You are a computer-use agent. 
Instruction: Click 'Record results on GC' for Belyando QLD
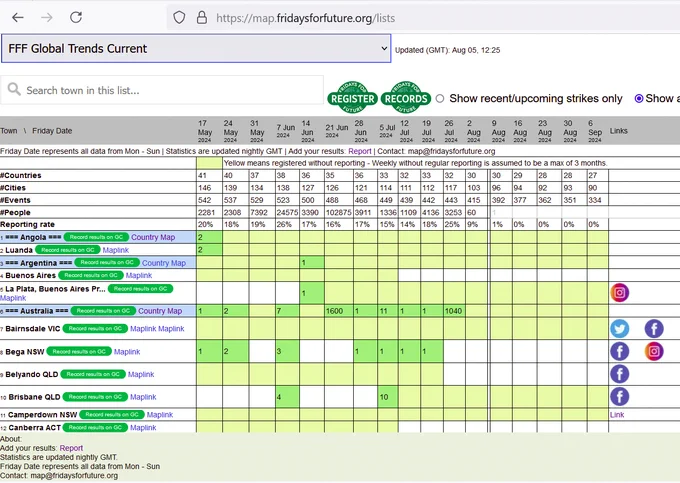click(x=93, y=374)
